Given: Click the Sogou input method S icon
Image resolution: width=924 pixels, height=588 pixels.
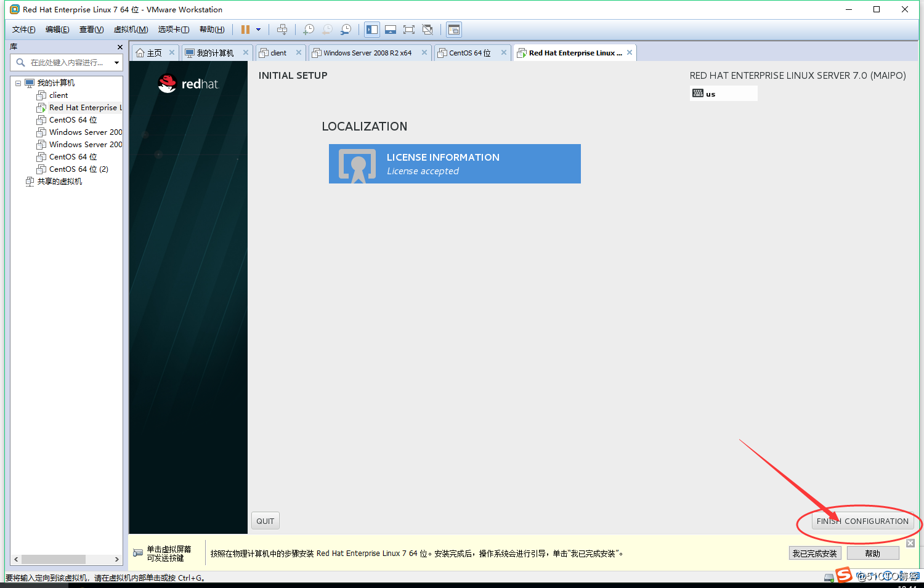Looking at the screenshot, I should 844,575.
